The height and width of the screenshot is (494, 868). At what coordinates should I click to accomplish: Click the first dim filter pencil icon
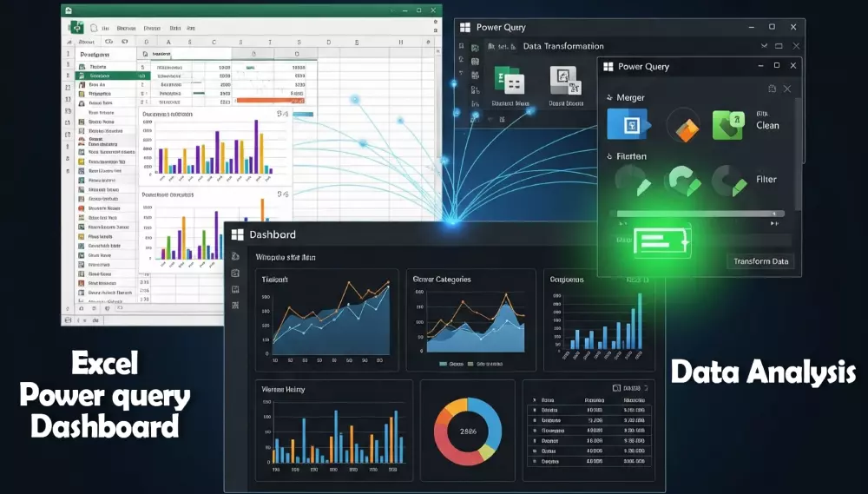[x=634, y=181]
